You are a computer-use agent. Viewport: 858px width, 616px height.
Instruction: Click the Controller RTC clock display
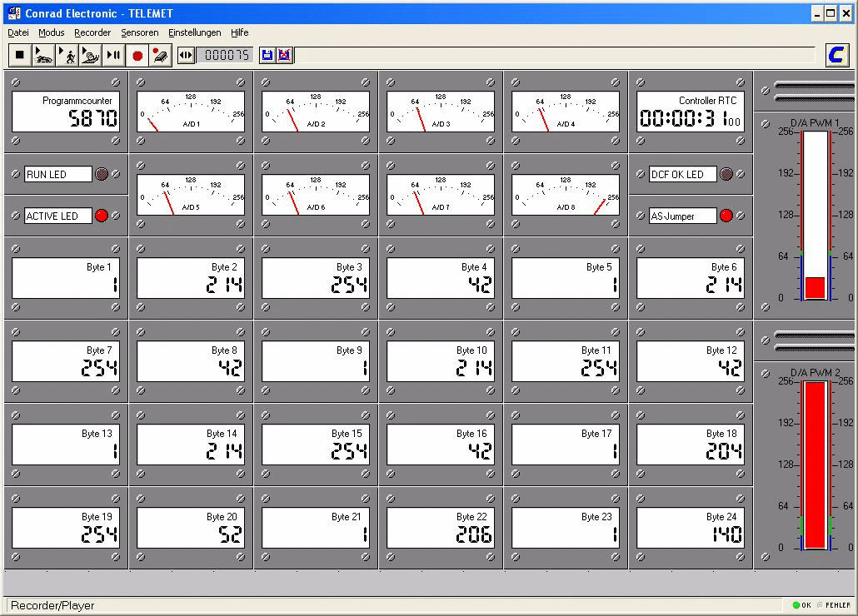click(x=691, y=112)
